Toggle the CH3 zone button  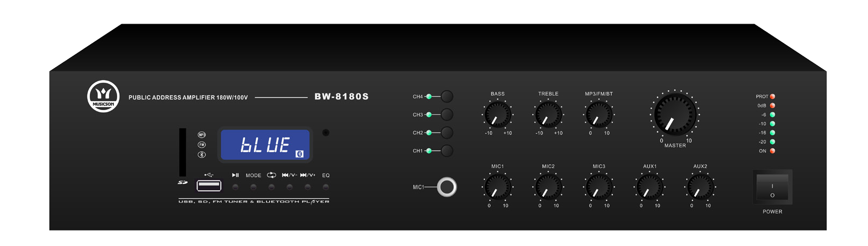[447, 114]
